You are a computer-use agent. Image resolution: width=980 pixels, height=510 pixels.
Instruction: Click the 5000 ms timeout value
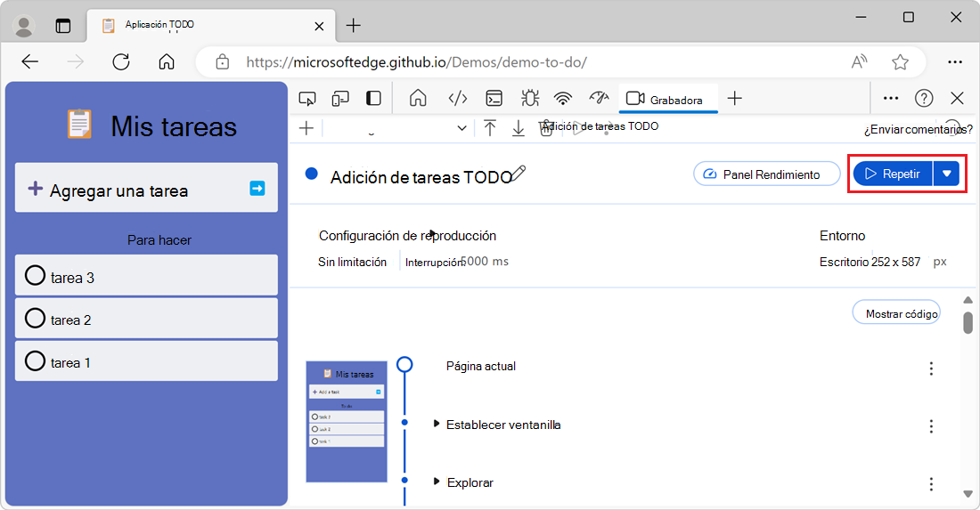(485, 262)
